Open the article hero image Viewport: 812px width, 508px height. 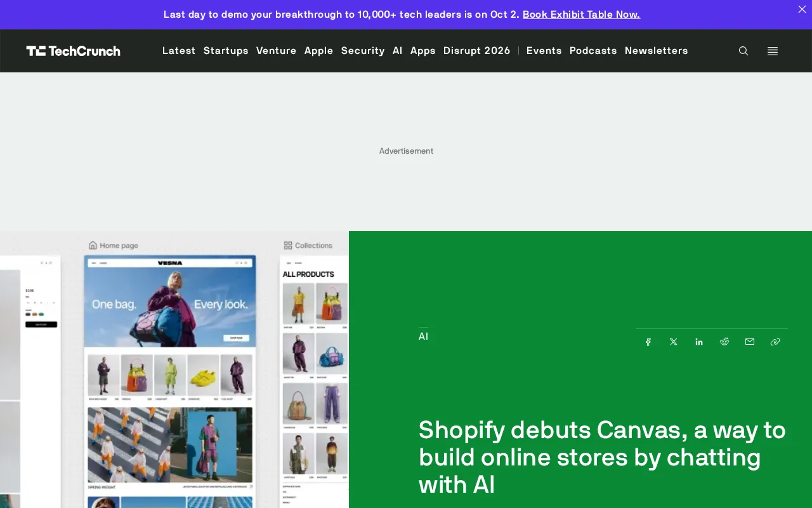coord(174,370)
